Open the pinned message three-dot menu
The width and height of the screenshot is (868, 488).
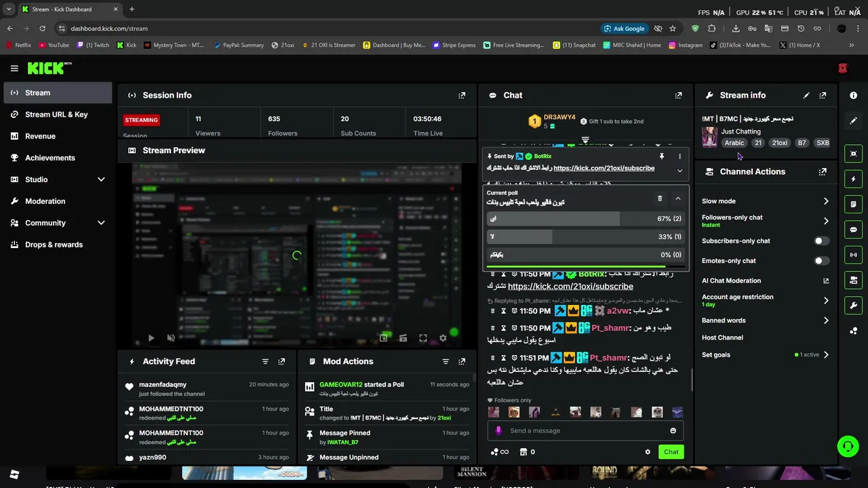pos(679,157)
